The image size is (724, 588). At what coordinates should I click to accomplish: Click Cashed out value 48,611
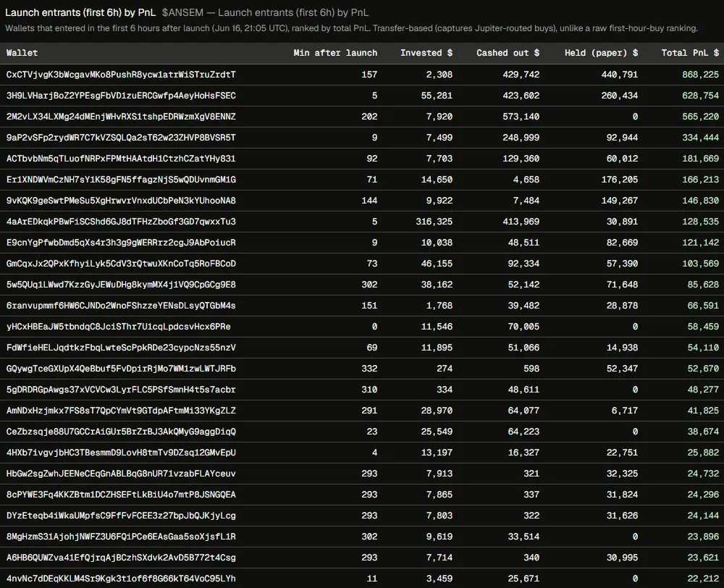pos(523,390)
